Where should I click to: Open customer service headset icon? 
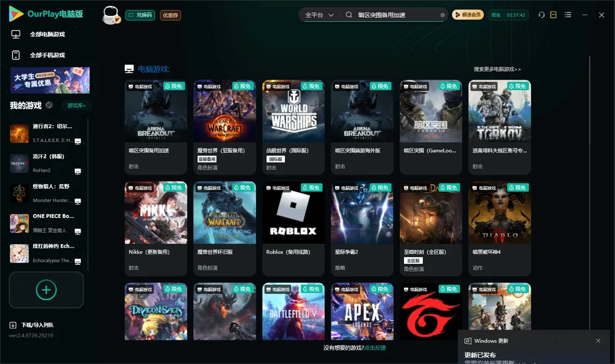click(x=541, y=15)
